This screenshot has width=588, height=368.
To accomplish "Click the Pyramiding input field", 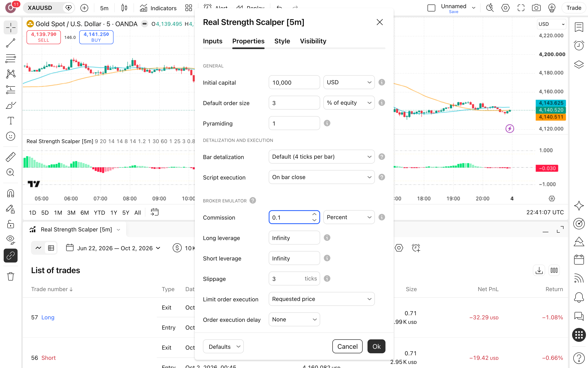I will (294, 123).
